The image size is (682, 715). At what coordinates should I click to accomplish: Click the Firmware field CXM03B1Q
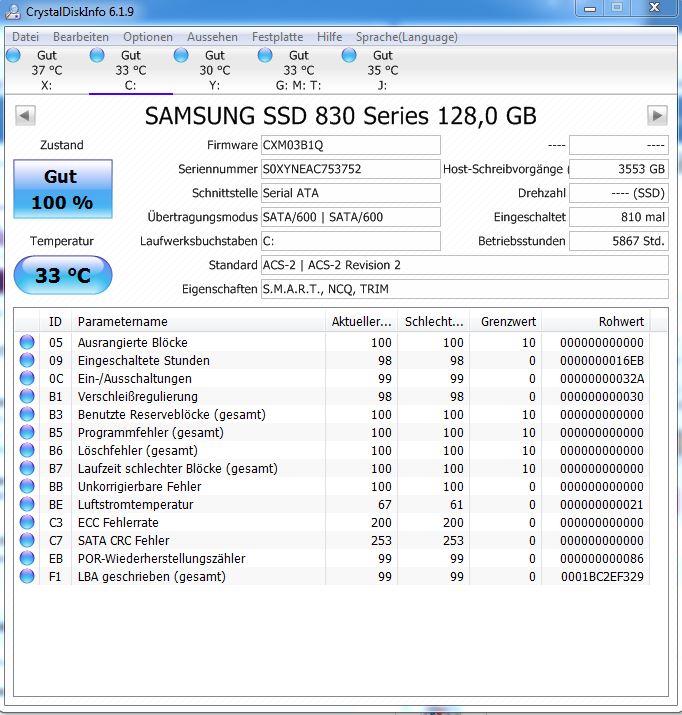pos(351,145)
